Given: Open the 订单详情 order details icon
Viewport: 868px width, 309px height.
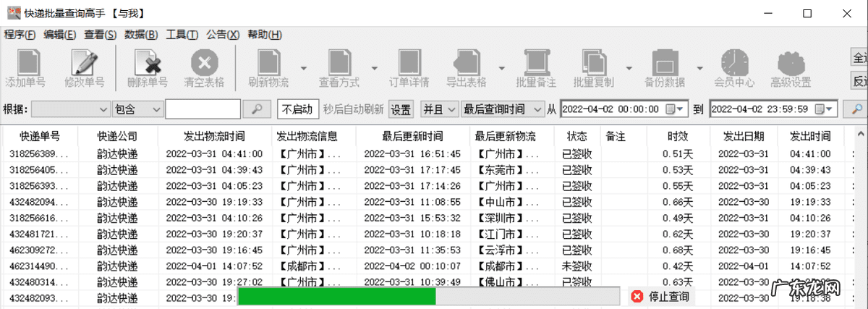Looking at the screenshot, I should 409,62.
